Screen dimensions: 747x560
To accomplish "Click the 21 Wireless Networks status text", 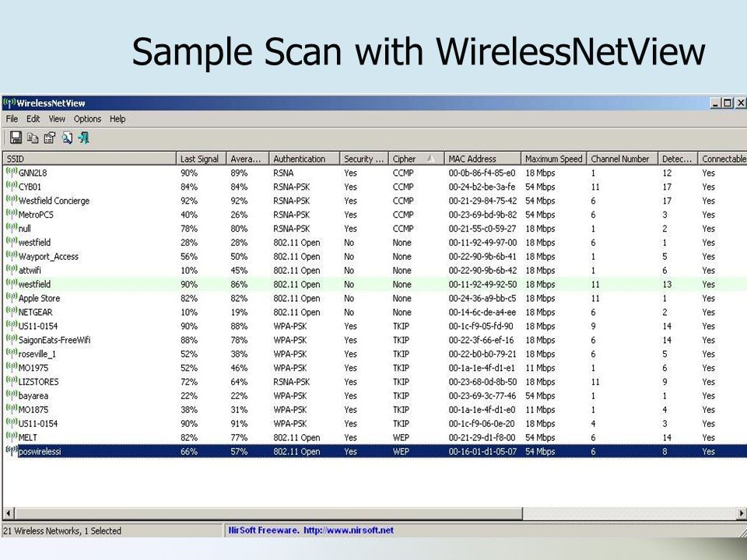I will pos(62,530).
